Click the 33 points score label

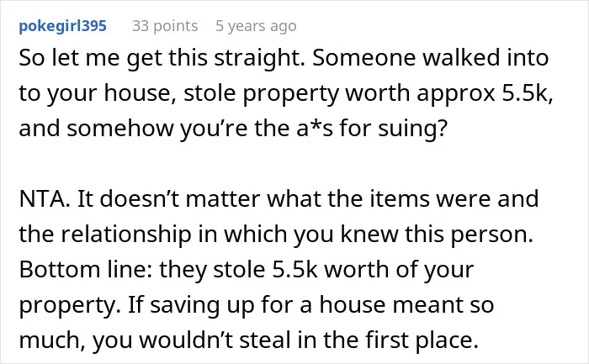[x=165, y=26]
